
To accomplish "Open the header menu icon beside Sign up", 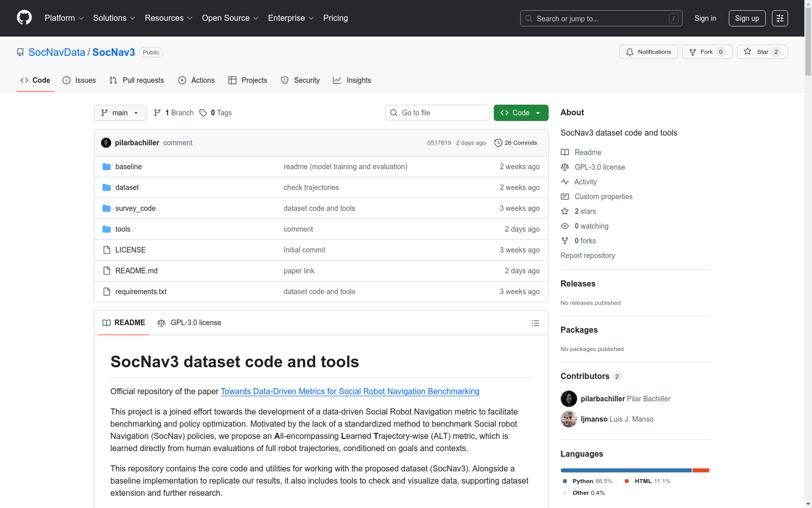I will click(780, 18).
